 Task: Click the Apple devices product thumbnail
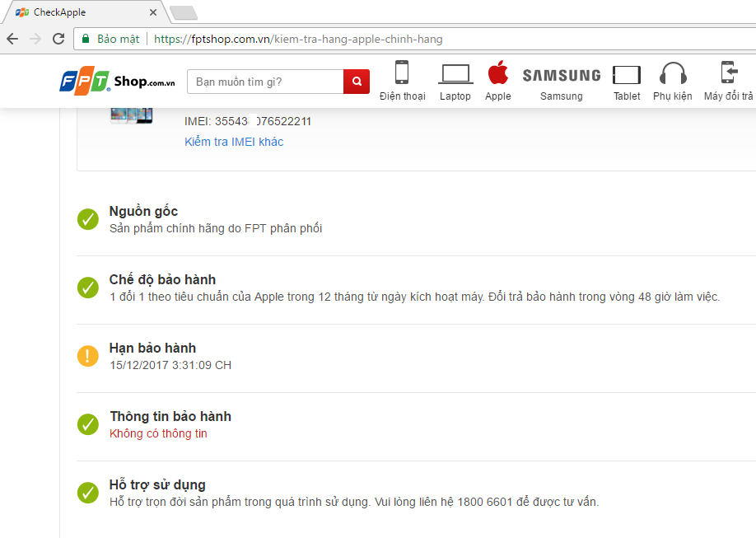click(x=131, y=115)
